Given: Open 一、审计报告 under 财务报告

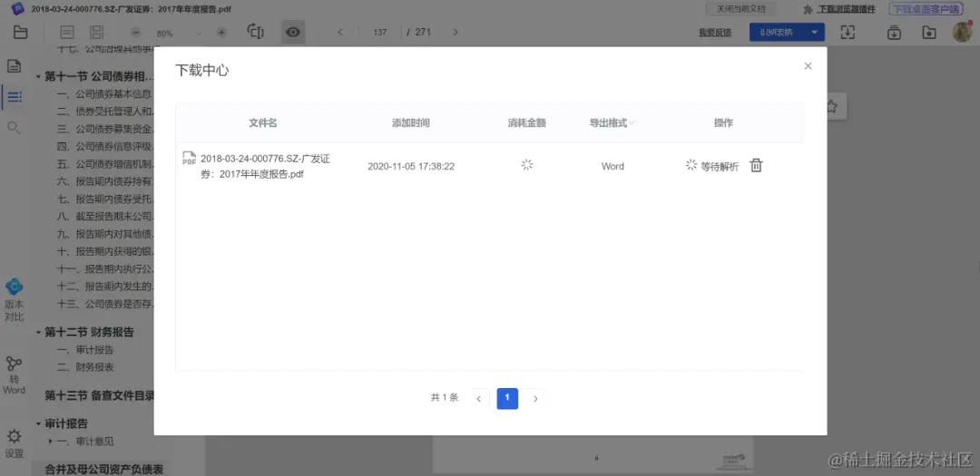Looking at the screenshot, I should point(85,350).
